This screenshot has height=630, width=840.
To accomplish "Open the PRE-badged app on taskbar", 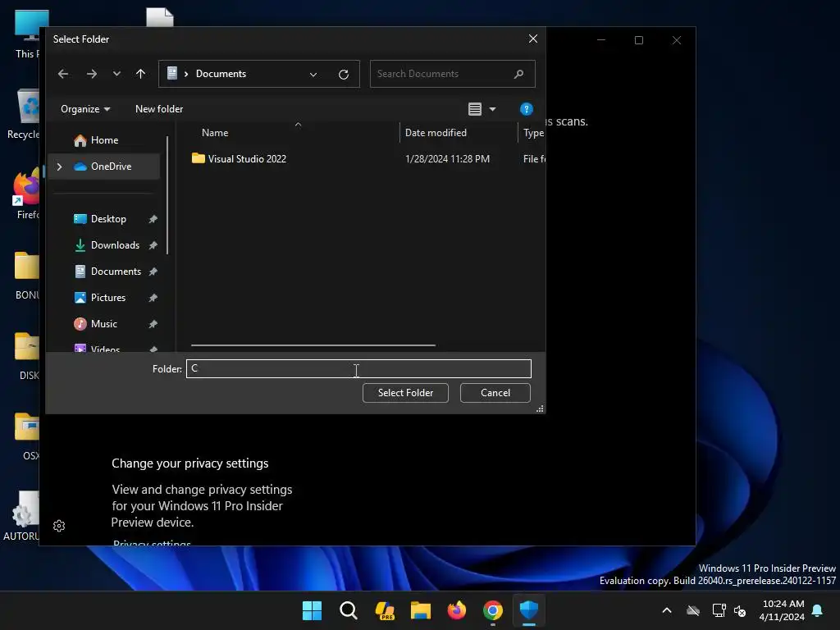I will click(385, 610).
